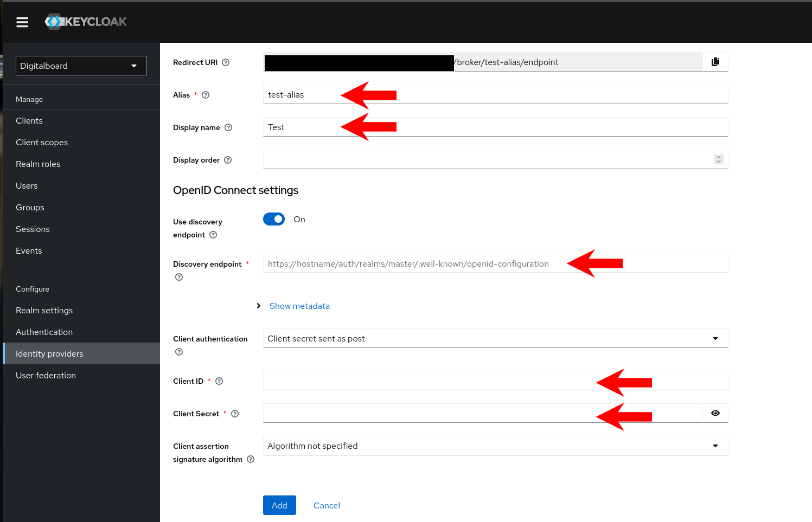Open help for the Display name field
Screen dimensions: 812x522
tap(228, 127)
